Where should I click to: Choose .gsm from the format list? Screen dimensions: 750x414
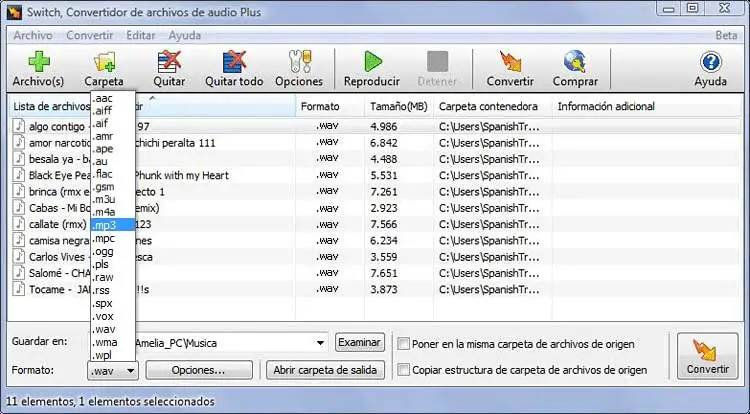coord(113,186)
